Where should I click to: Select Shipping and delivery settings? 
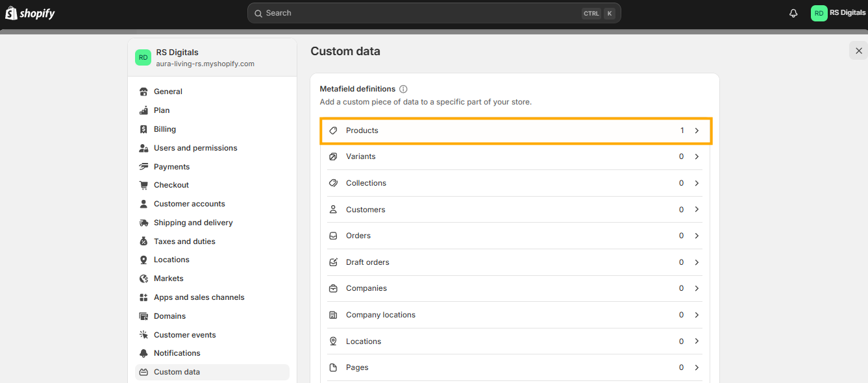coord(212,223)
